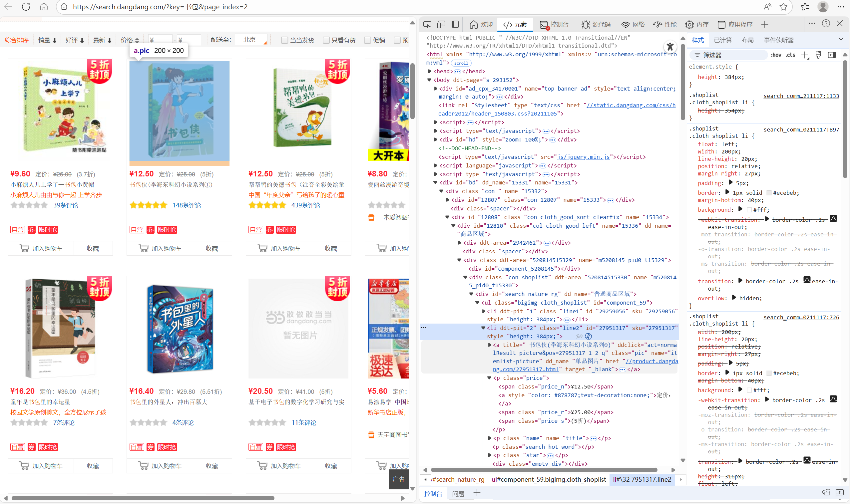Check the 只看有货 checkbox
Viewport: 850px width, 504px height.
tap(326, 40)
